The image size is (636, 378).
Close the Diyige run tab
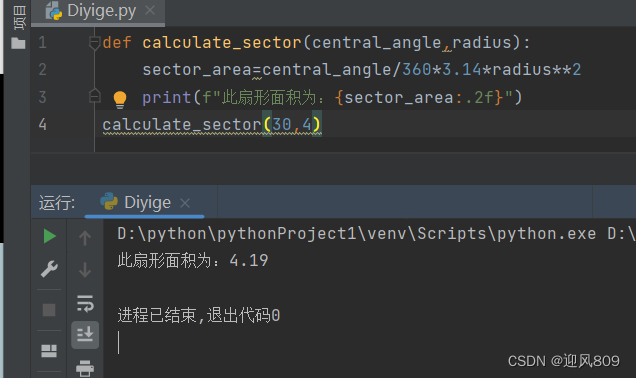coord(185,202)
